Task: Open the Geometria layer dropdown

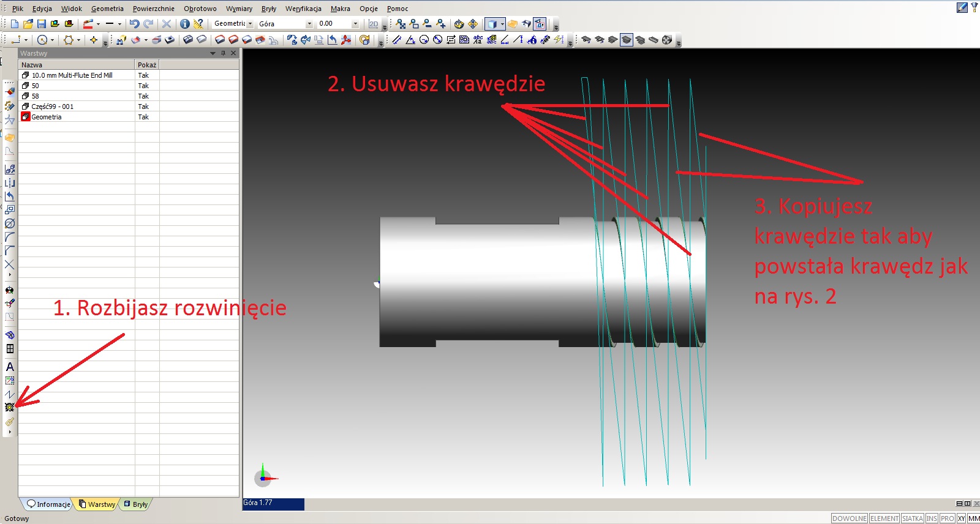Action: coord(250,24)
